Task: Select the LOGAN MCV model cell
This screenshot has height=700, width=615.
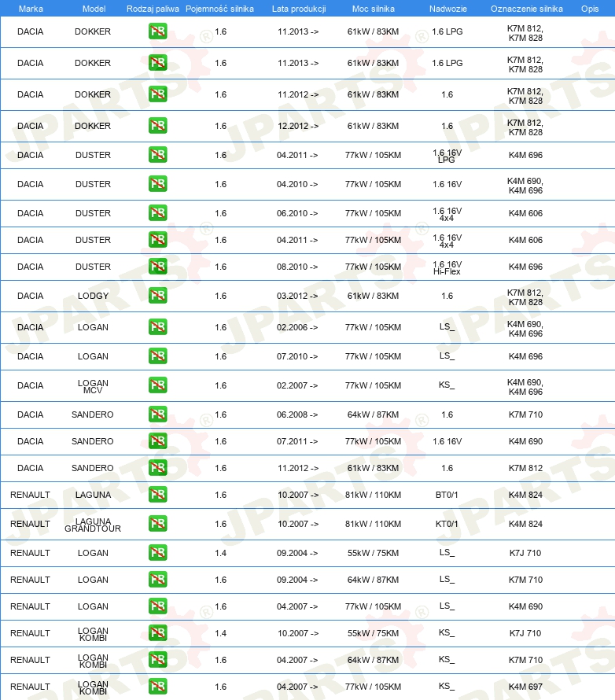Action: (93, 387)
